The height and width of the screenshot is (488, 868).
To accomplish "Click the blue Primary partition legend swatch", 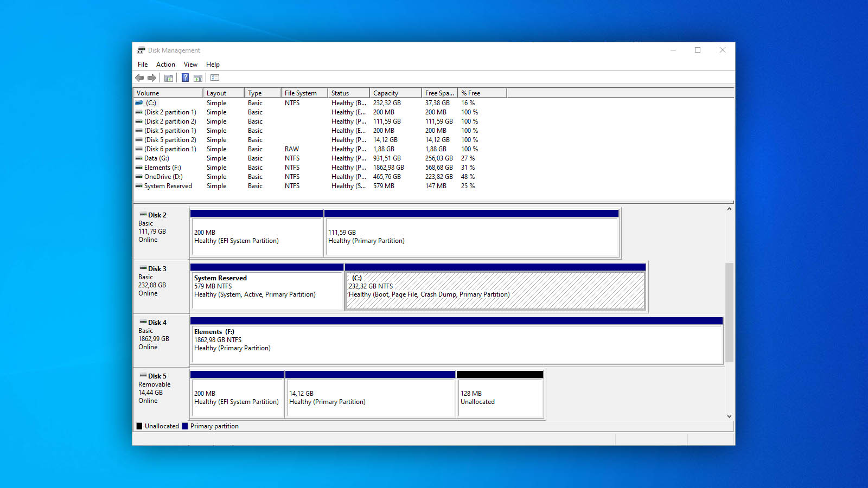I will tap(185, 426).
